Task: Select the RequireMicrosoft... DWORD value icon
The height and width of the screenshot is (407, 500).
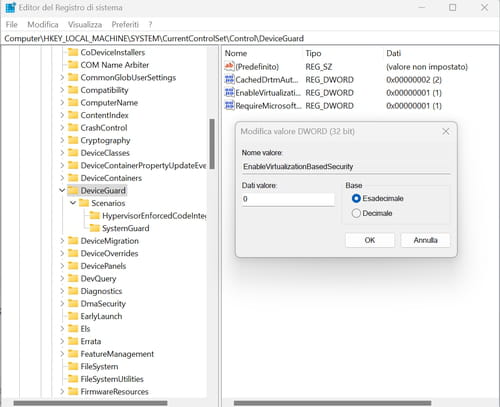Action: click(229, 105)
